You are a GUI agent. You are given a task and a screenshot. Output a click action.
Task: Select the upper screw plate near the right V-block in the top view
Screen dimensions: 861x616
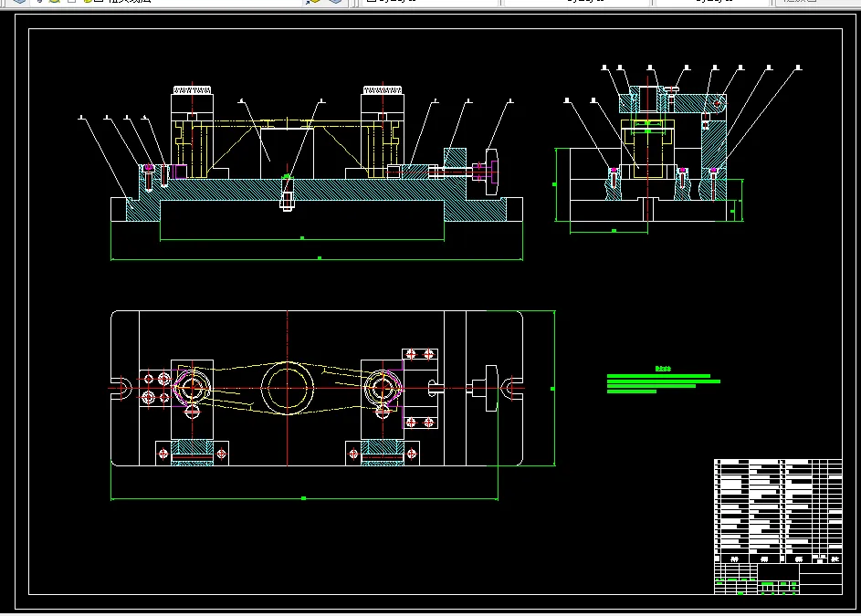(x=420, y=354)
